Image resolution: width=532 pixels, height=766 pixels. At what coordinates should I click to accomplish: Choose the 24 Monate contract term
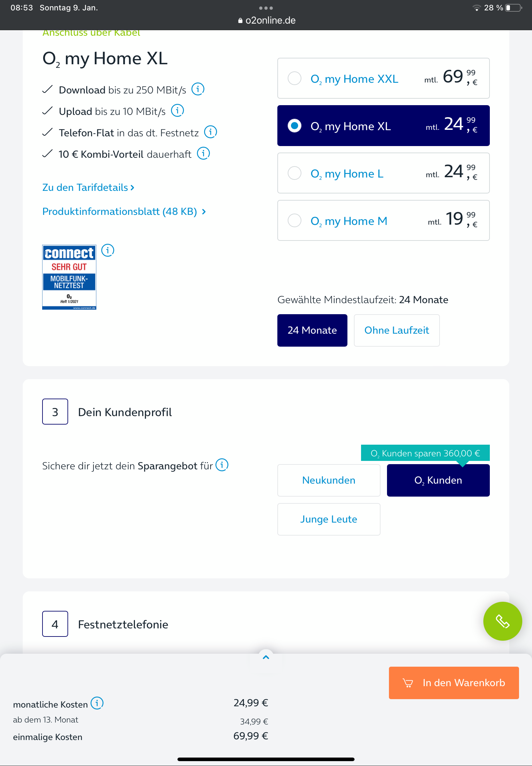(312, 330)
